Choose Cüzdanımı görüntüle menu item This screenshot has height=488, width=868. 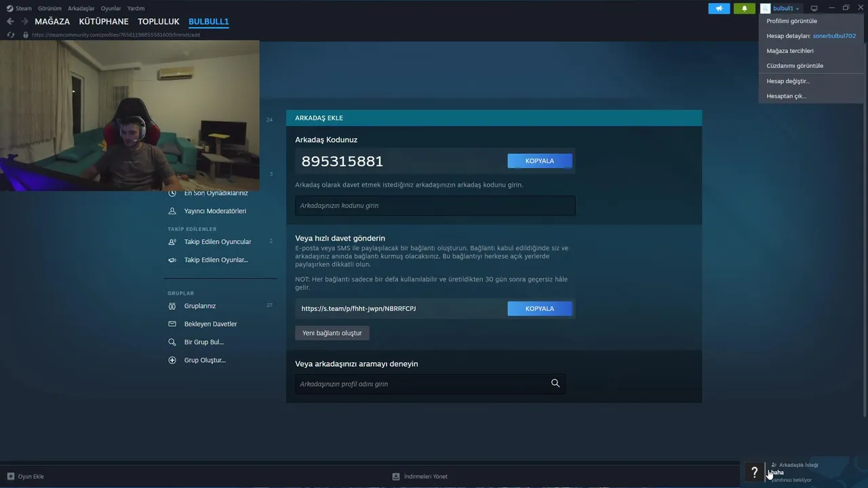[x=795, y=66]
